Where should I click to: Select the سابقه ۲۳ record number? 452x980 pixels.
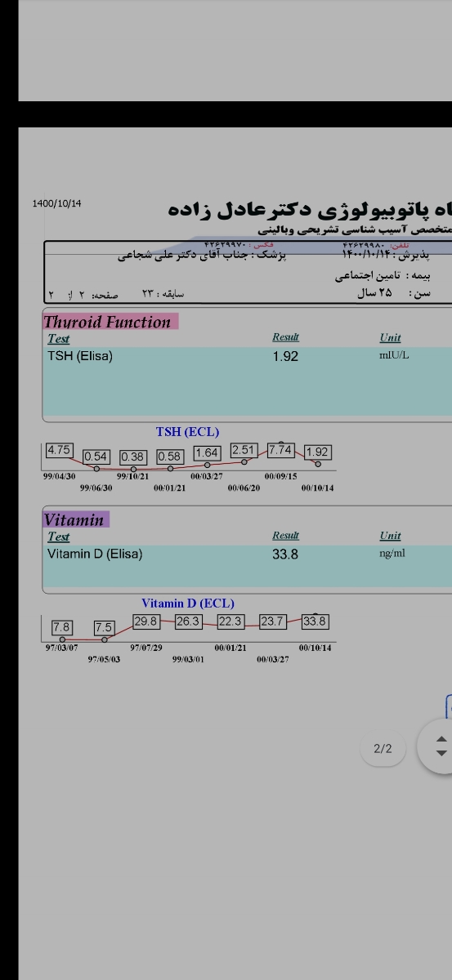(x=163, y=293)
